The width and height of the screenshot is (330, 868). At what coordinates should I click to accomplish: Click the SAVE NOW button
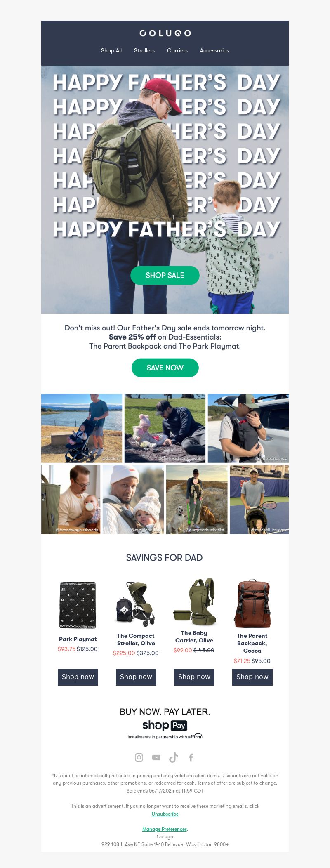(x=165, y=368)
